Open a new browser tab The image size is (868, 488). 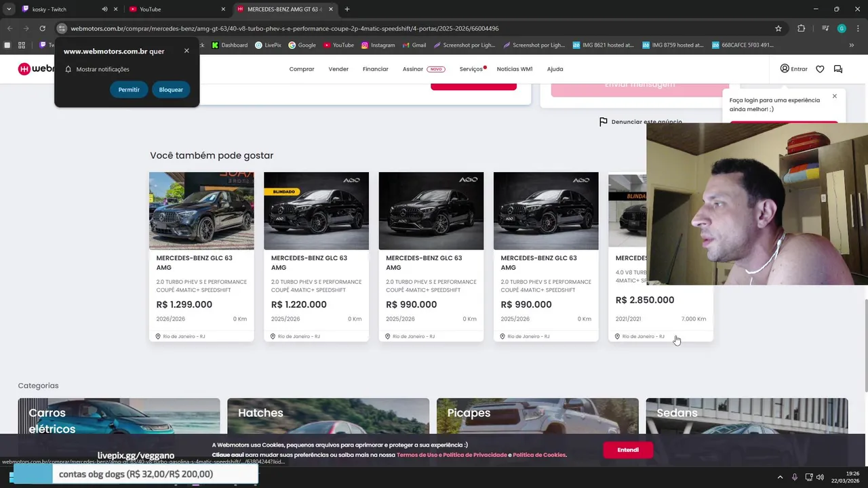tap(347, 9)
